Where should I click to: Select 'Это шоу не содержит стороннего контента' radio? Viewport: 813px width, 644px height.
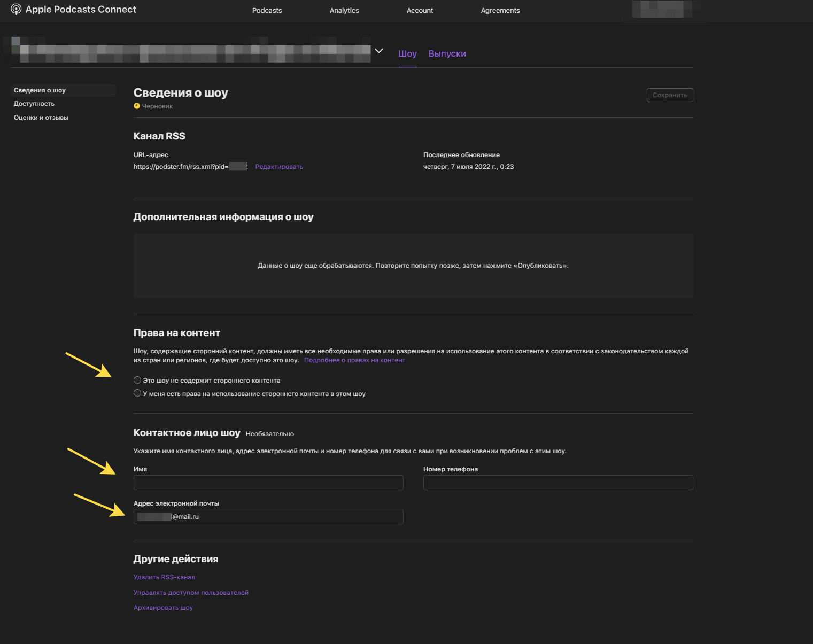137,380
